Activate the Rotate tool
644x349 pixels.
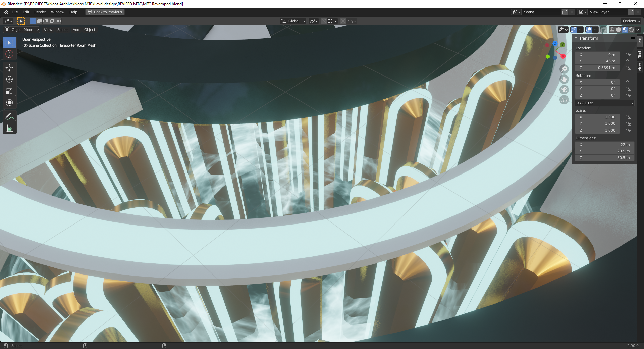[x=9, y=80]
